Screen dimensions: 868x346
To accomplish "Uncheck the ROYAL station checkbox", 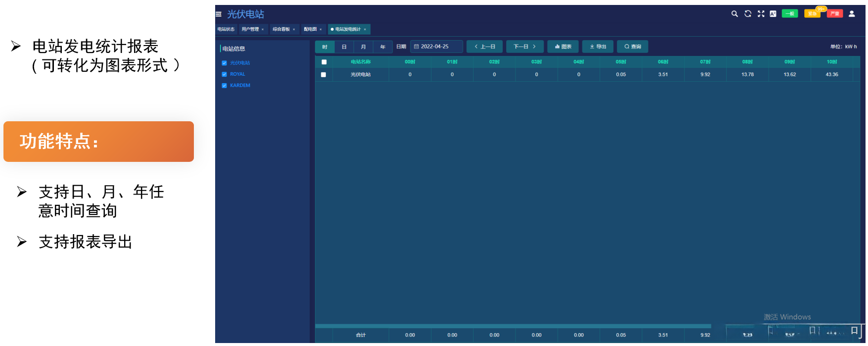I will point(224,74).
